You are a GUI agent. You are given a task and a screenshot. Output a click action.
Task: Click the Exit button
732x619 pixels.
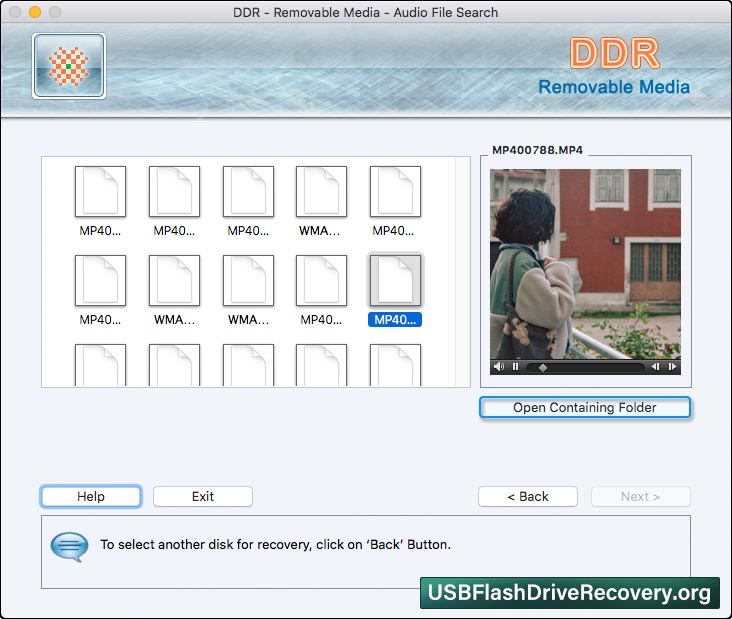pos(203,496)
